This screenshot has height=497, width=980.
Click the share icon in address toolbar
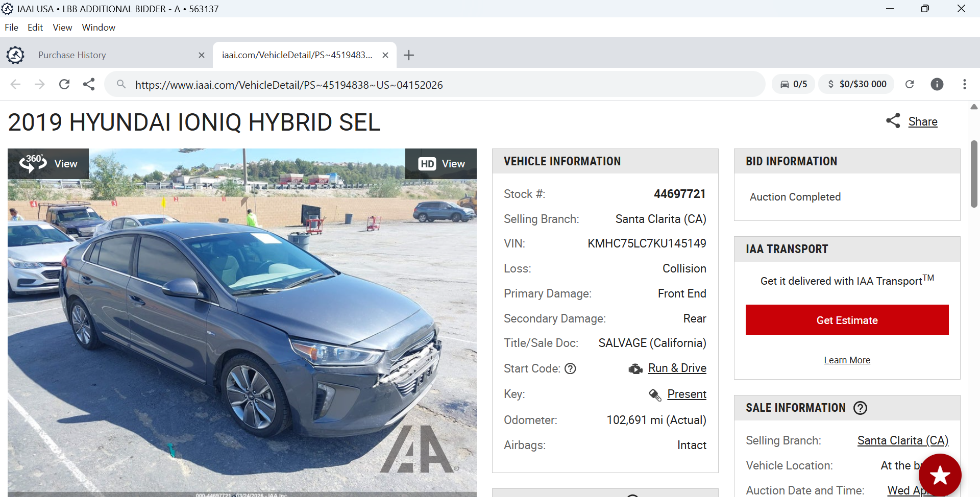[89, 84]
